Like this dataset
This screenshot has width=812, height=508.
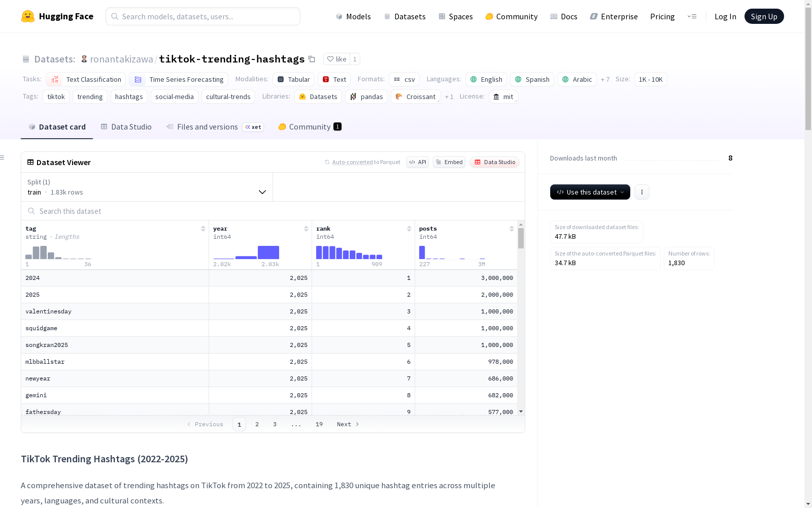(336, 59)
